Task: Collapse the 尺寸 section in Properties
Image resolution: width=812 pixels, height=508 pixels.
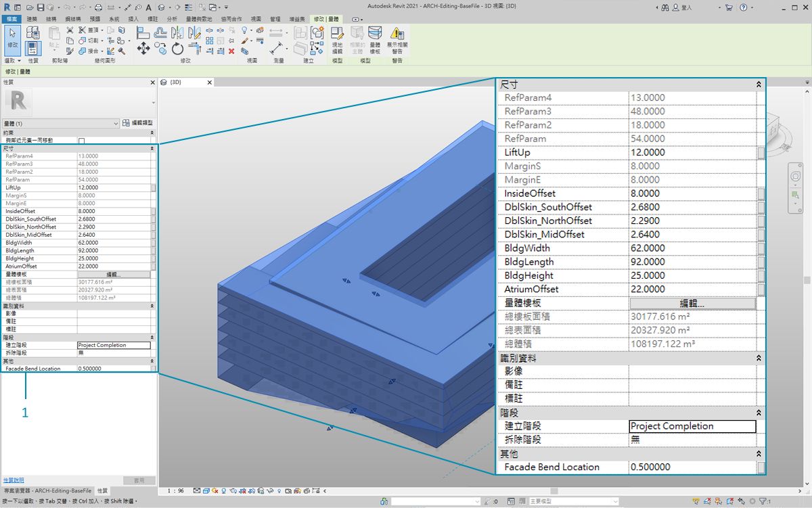Action: [152, 148]
